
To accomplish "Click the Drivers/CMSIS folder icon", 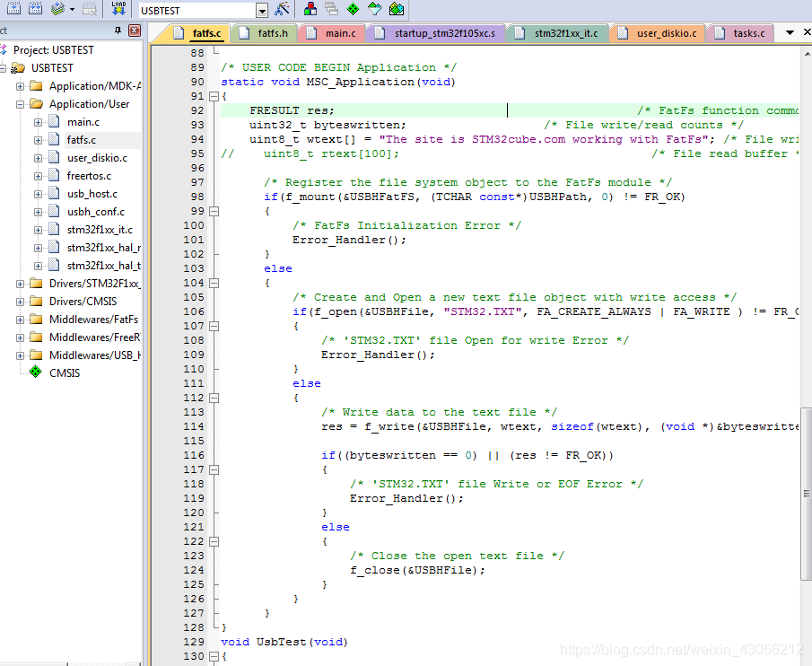I will [36, 301].
